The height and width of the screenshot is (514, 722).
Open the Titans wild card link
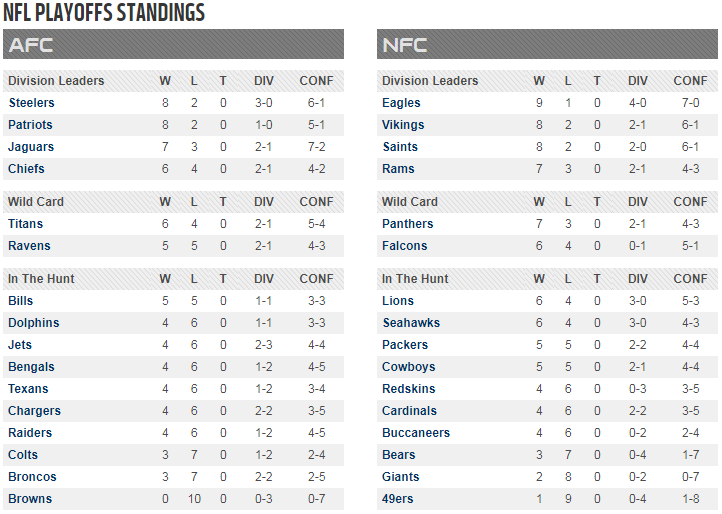coord(25,224)
